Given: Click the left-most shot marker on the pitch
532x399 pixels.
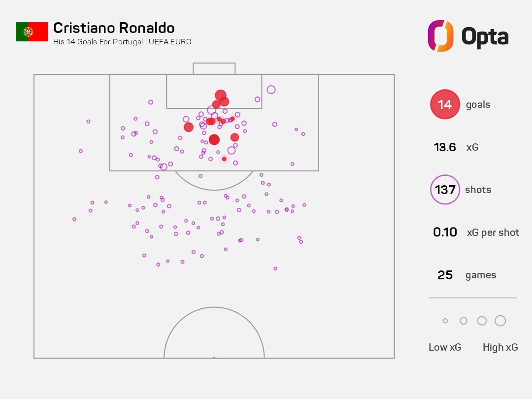Looking at the screenshot, I should point(74,219).
